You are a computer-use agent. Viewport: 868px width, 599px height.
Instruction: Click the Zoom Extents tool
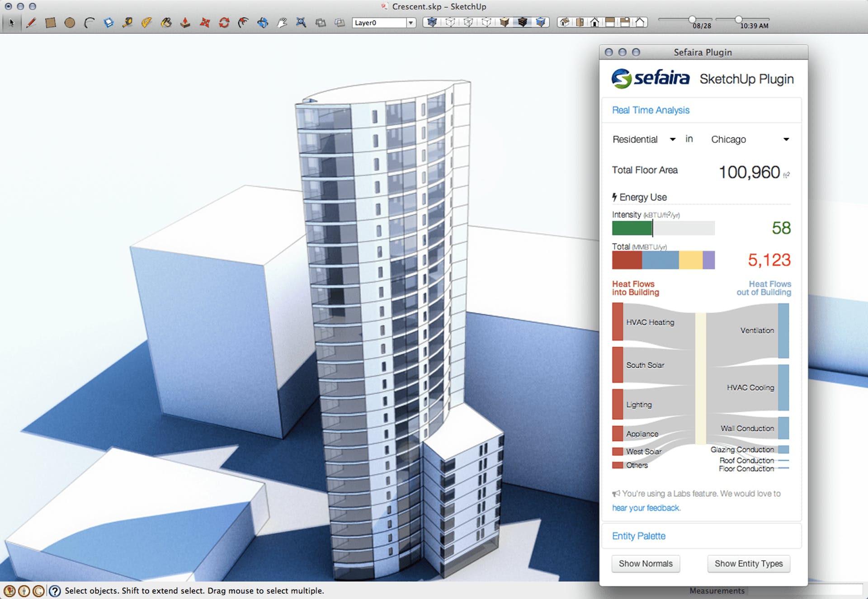(x=301, y=23)
